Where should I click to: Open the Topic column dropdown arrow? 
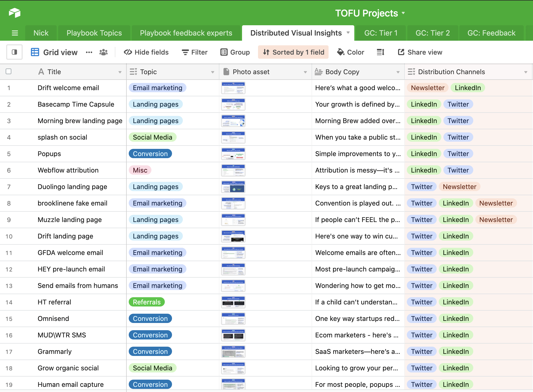click(x=212, y=72)
